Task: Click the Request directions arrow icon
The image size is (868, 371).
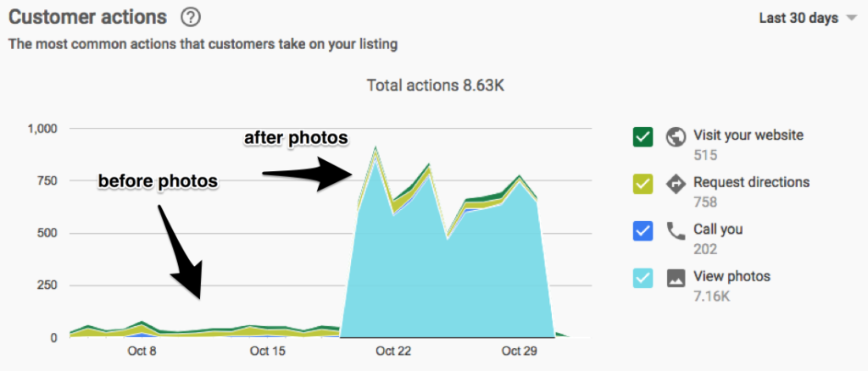Action: [676, 184]
